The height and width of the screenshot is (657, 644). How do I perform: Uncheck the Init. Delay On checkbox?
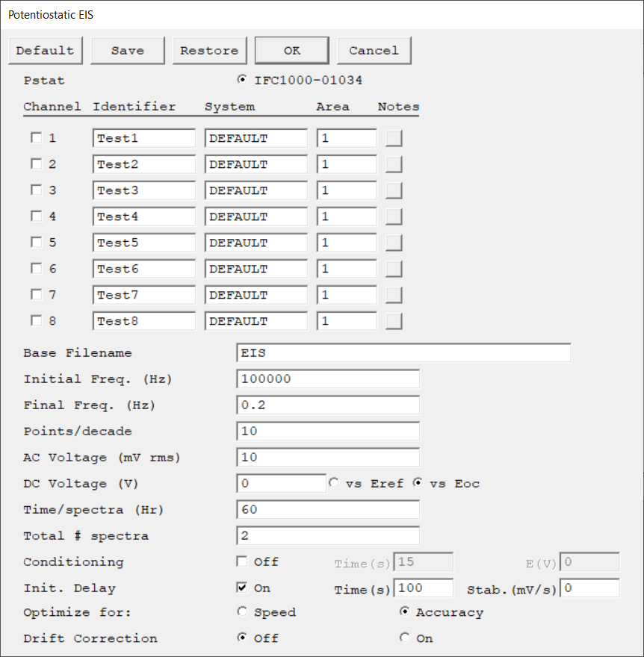pos(242,588)
